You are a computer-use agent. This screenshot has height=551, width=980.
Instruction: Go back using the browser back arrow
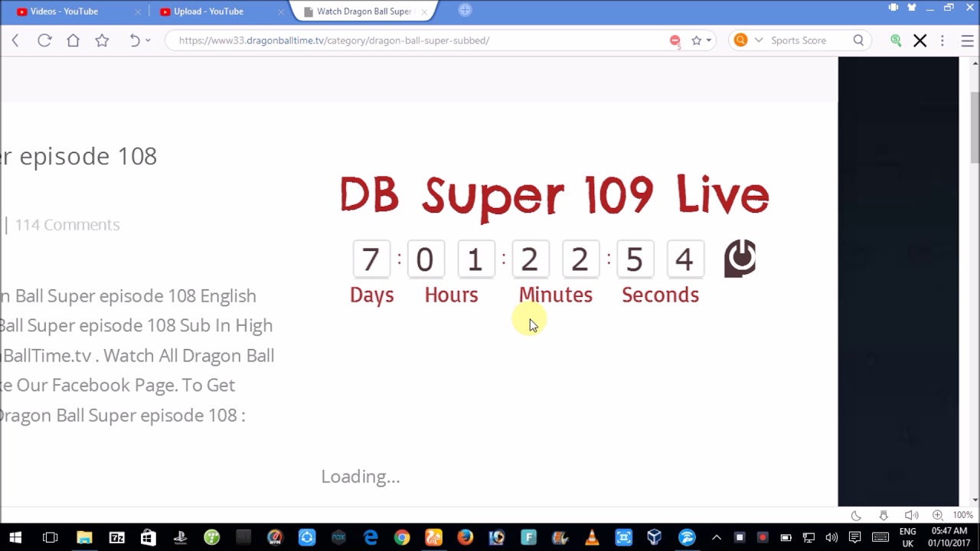[x=15, y=41]
